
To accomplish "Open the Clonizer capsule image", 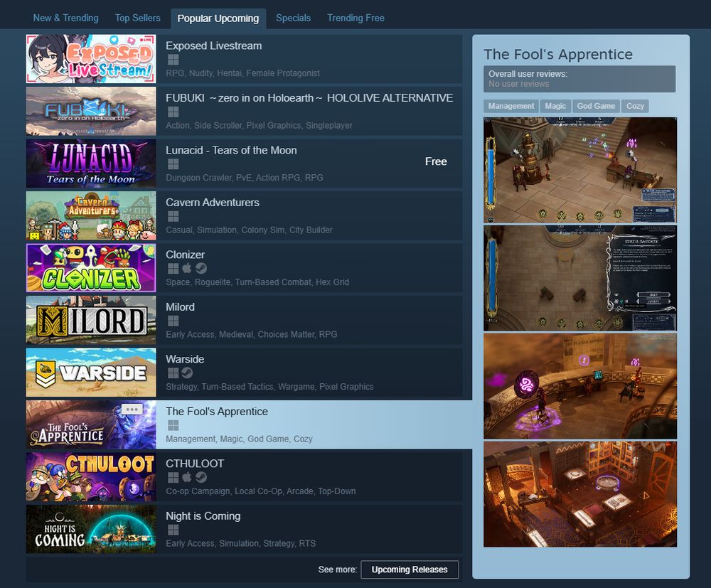I will click(91, 268).
